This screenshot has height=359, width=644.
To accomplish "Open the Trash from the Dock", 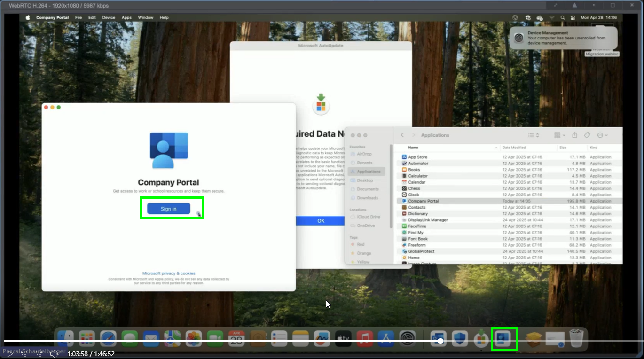I will tap(576, 339).
